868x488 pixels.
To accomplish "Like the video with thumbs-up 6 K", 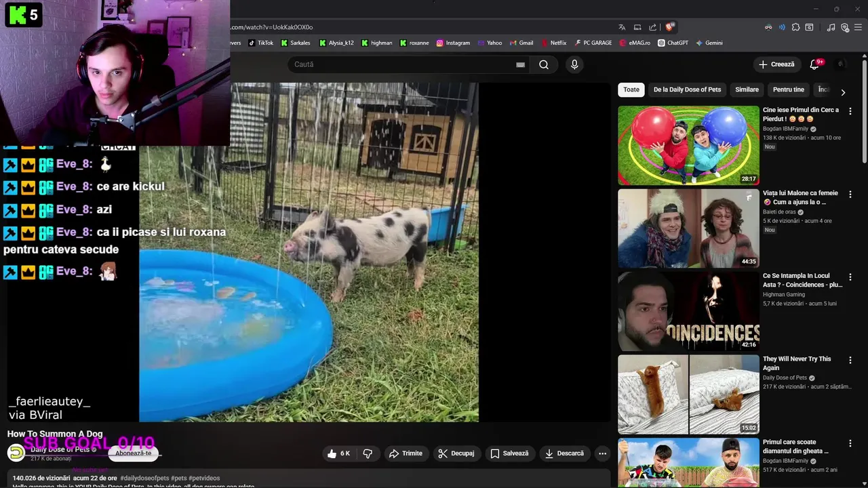I will pos(338,453).
